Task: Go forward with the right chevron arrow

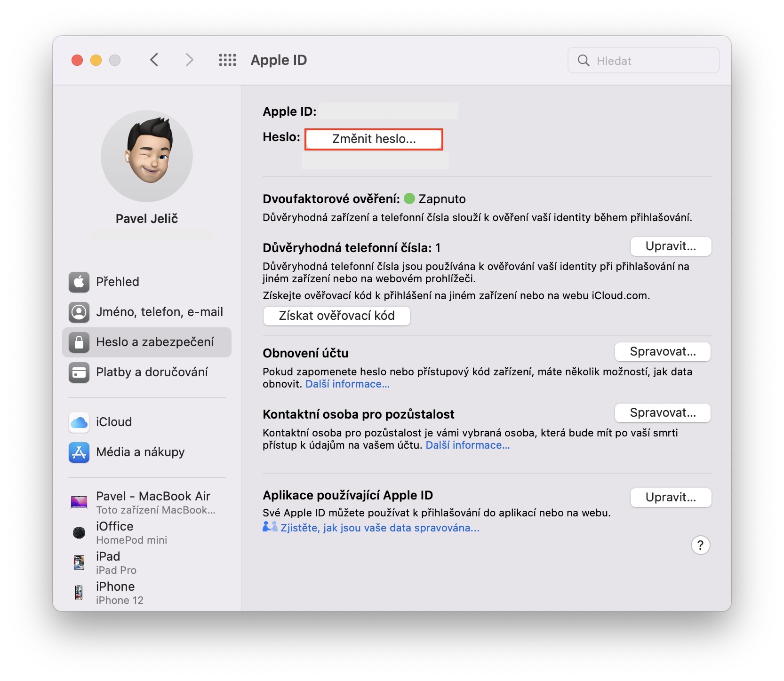Action: tap(189, 60)
